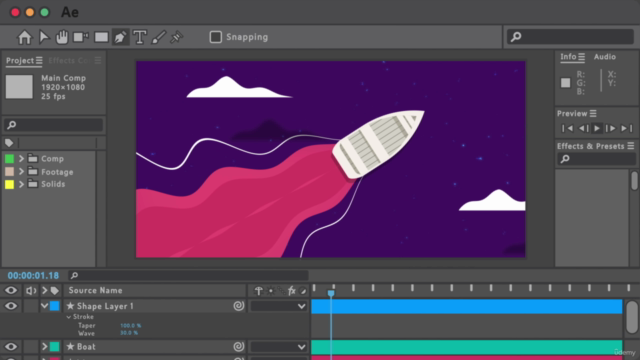Screen dimensions: 640x360
Task: Click the Wave value 30.0 %
Action: [x=129, y=333]
